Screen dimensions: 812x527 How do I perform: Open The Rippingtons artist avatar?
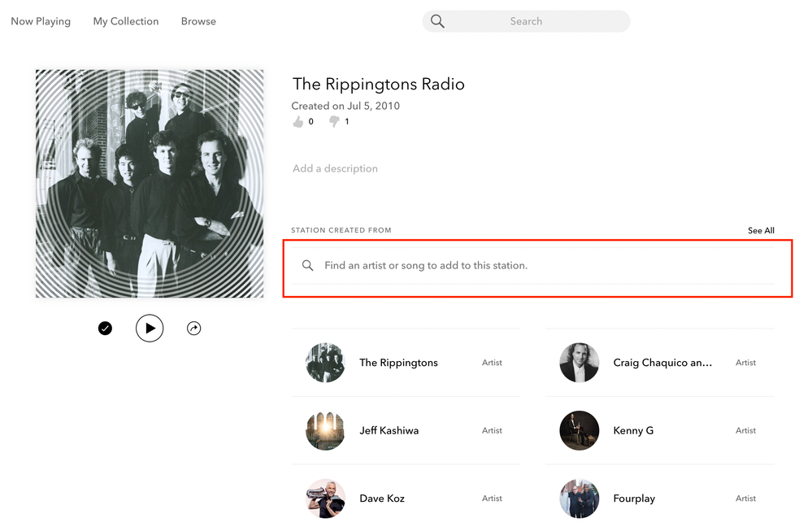pos(325,363)
